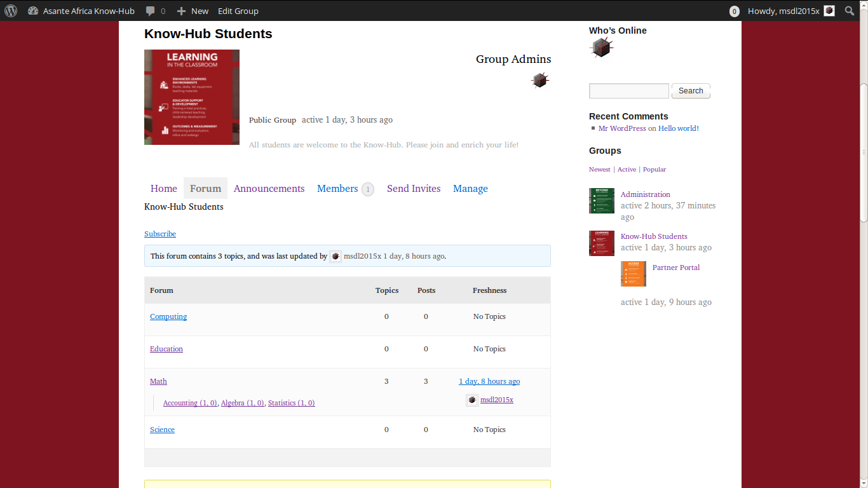868x488 pixels.
Task: Open the Hello world! post link
Action: [679, 128]
